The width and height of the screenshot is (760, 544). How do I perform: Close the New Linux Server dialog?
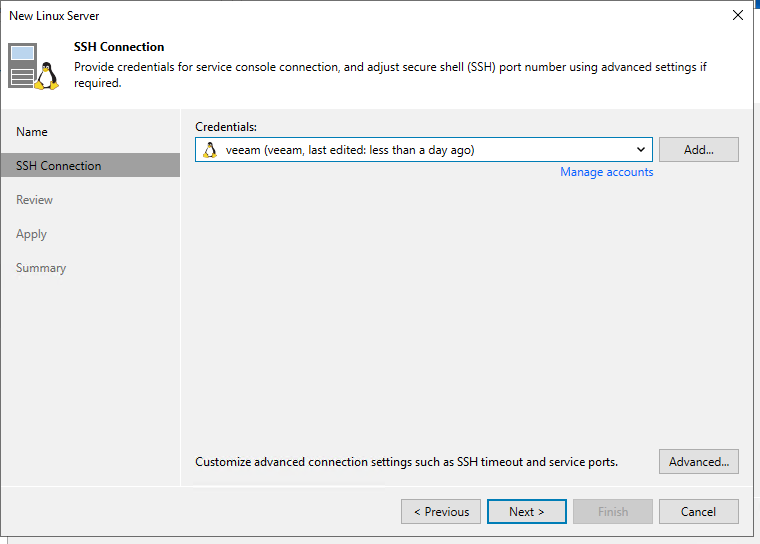pos(738,16)
